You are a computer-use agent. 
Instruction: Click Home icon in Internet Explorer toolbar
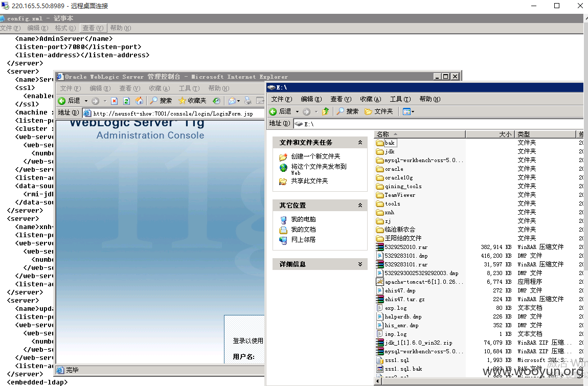(x=139, y=101)
